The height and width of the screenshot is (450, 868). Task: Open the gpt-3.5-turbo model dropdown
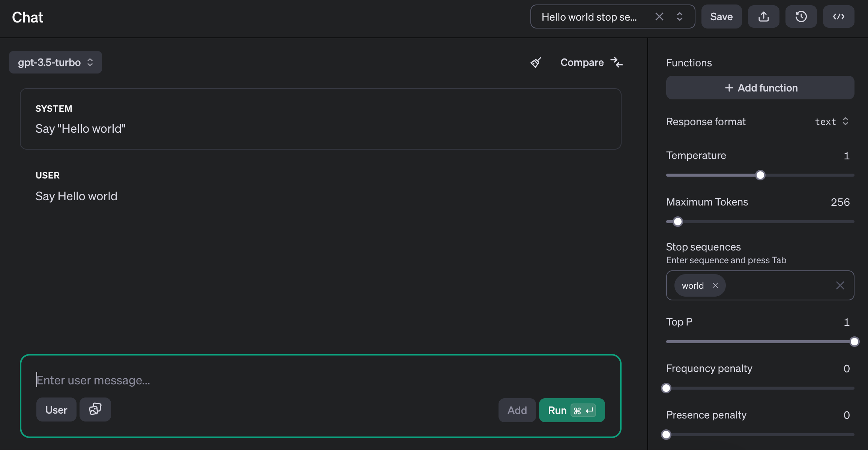click(56, 62)
